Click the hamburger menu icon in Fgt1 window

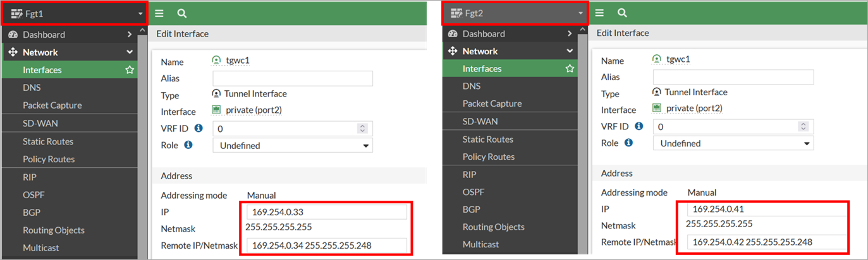point(159,13)
